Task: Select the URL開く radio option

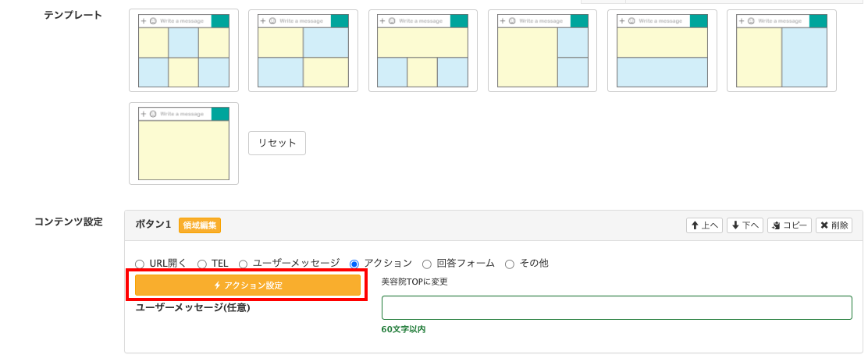Action: tap(140, 264)
